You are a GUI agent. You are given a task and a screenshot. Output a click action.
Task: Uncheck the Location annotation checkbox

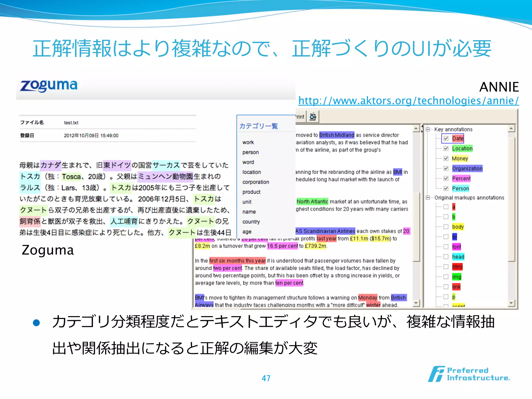point(446,149)
